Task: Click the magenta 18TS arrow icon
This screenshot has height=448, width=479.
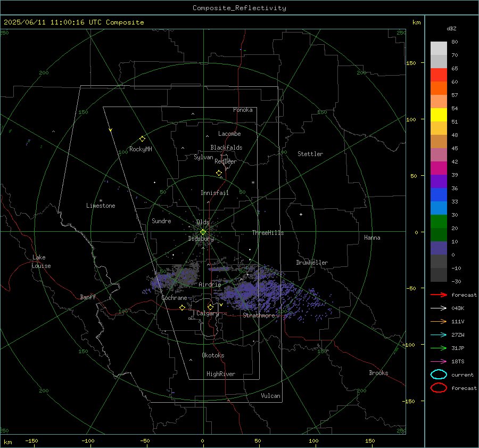Action: 439,362
